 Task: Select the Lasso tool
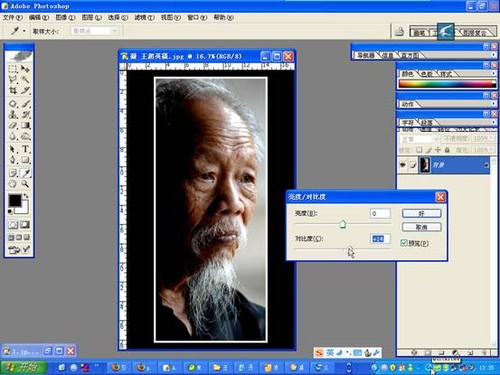pos(13,80)
